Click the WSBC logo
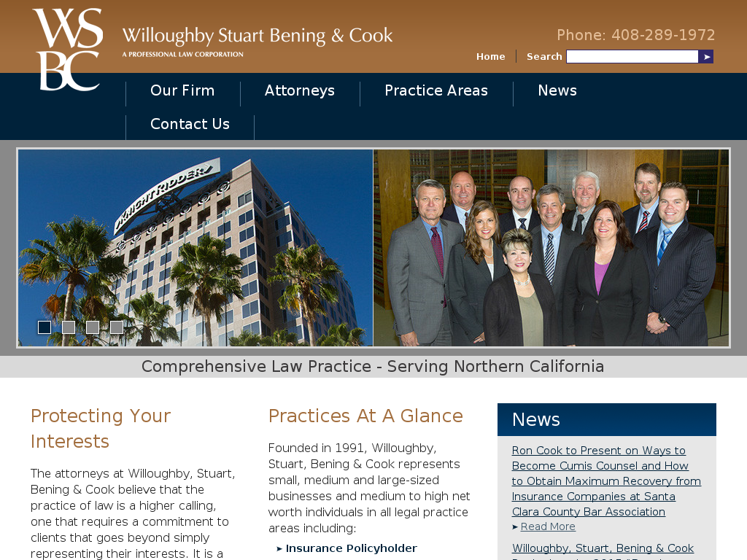The width and height of the screenshot is (747, 560). tap(68, 50)
